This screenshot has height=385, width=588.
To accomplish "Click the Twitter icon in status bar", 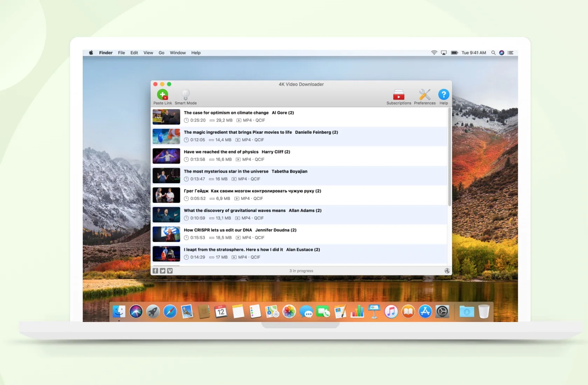I will pyautogui.click(x=163, y=271).
